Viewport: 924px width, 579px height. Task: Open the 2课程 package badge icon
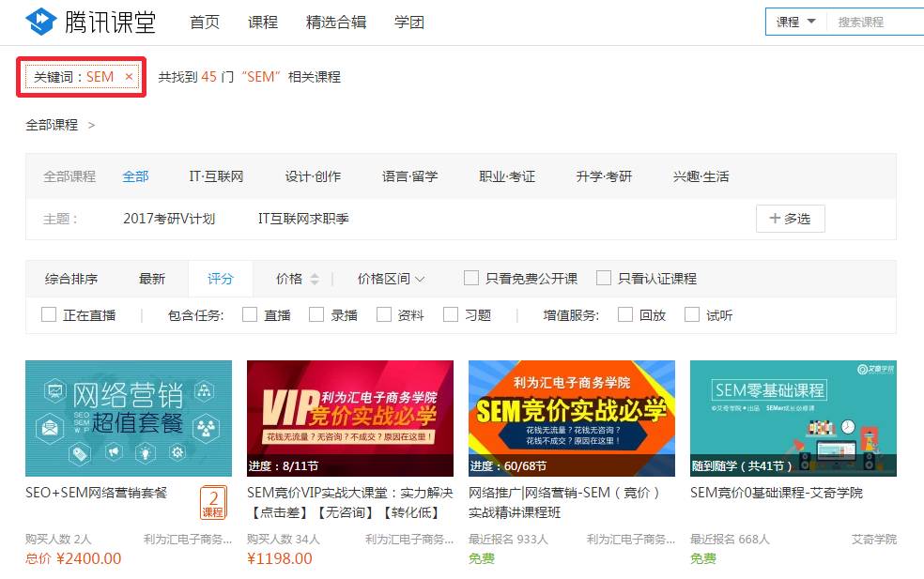click(213, 502)
